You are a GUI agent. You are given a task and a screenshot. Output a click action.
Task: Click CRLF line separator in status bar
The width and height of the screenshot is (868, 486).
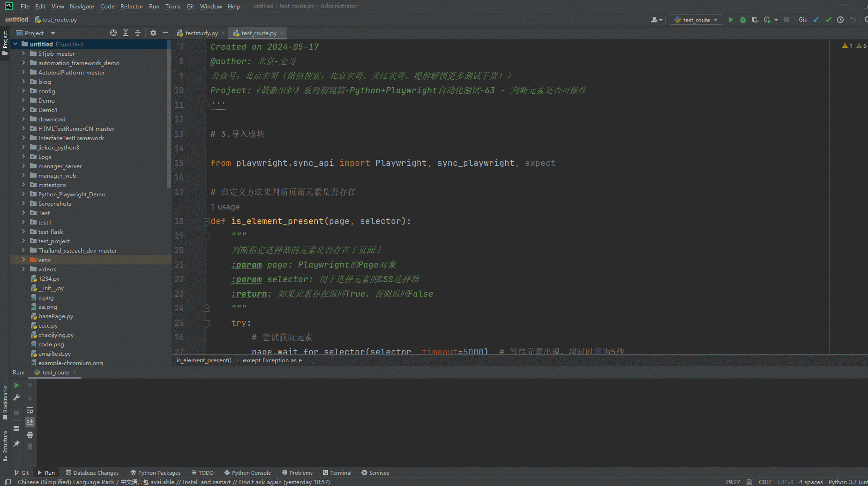pos(765,482)
